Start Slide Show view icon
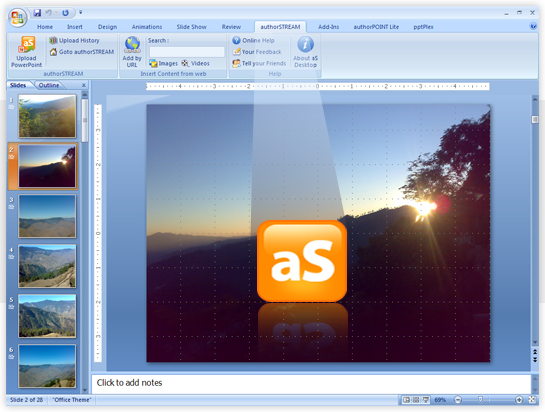This screenshot has width=545, height=412. tap(425, 400)
